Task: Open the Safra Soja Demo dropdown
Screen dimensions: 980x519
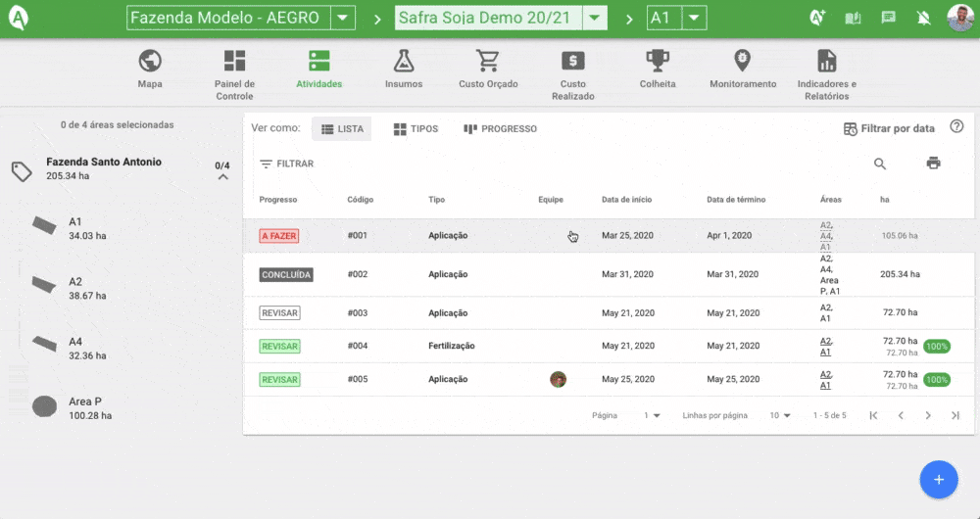Action: click(594, 19)
